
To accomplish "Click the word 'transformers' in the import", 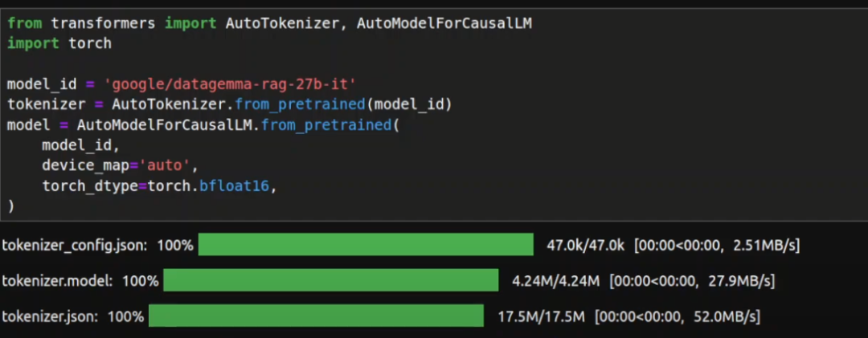I will pos(103,23).
